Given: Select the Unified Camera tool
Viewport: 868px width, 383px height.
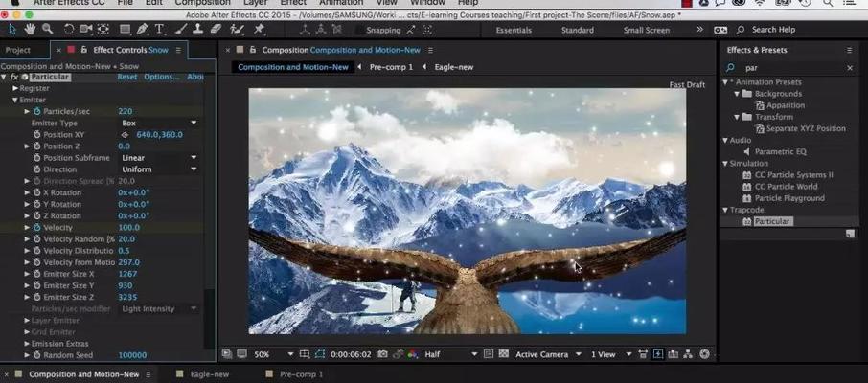Looking at the screenshot, I should click(86, 30).
